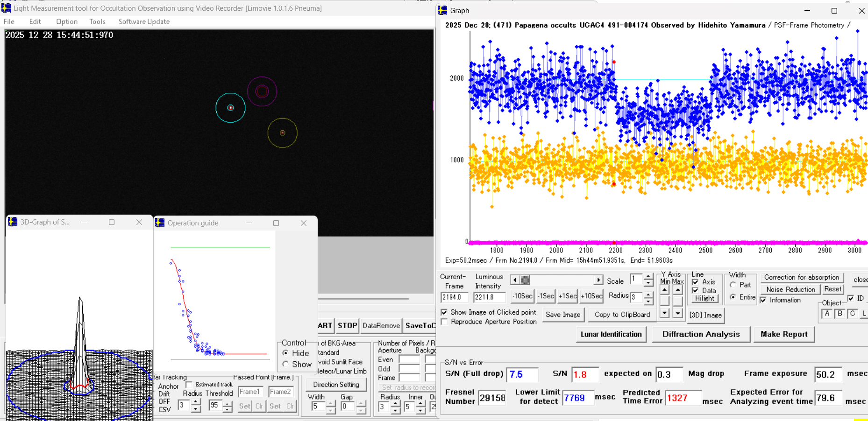Click the graph horizontal scrollbar thumb
Viewport: 868px width, 421px height.
click(526, 280)
